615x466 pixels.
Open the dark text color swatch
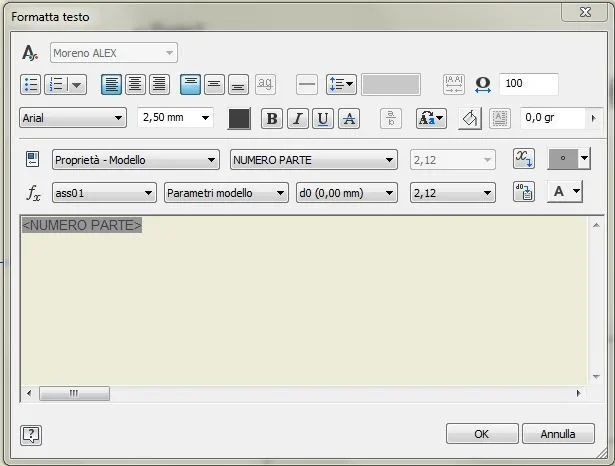point(239,118)
